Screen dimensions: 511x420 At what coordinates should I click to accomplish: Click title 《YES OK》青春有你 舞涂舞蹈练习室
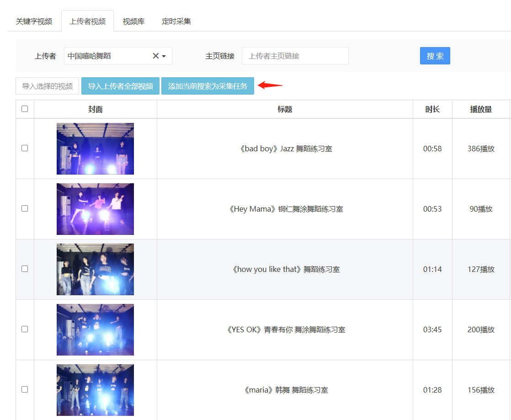click(285, 330)
